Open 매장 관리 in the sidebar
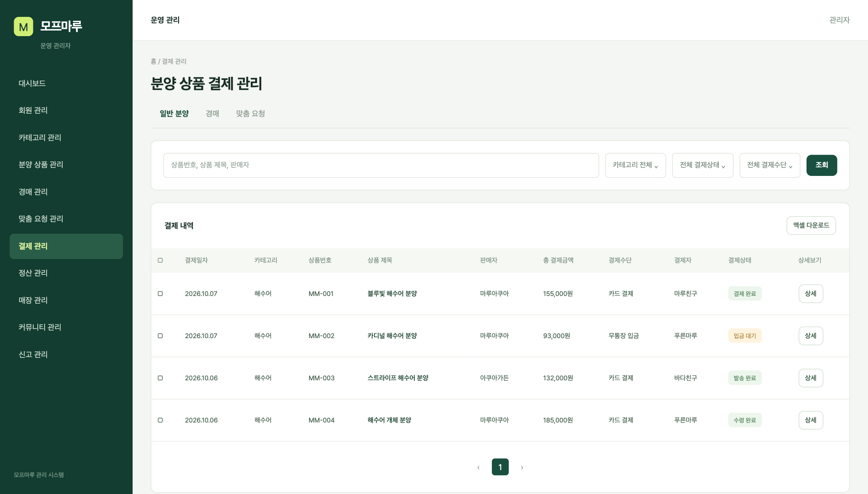 pos(66,300)
